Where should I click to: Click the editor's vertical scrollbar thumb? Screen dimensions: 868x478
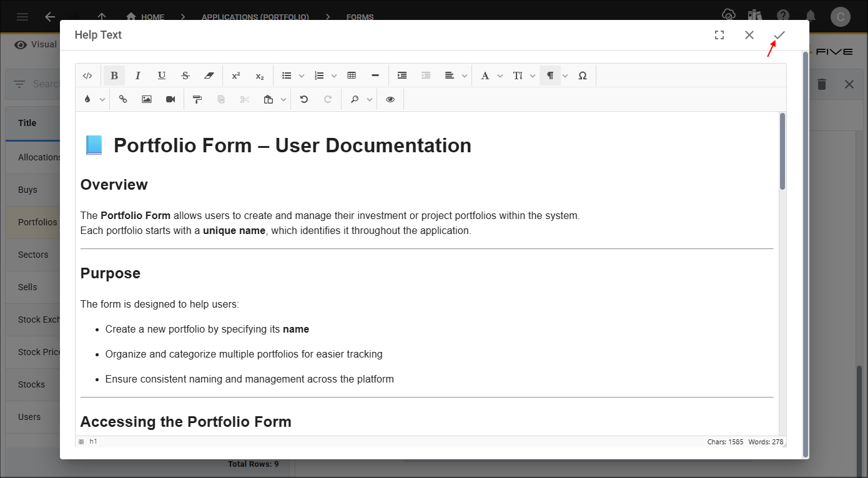tap(782, 151)
